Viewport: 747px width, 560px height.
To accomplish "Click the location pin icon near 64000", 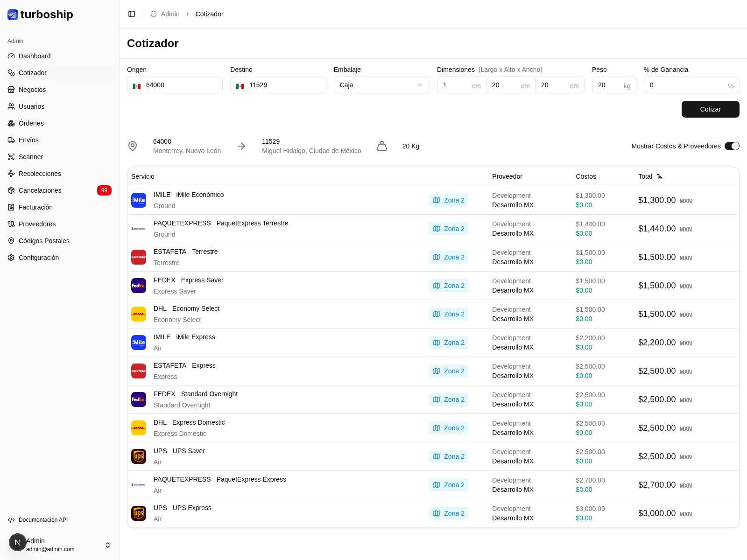I will pos(133,146).
